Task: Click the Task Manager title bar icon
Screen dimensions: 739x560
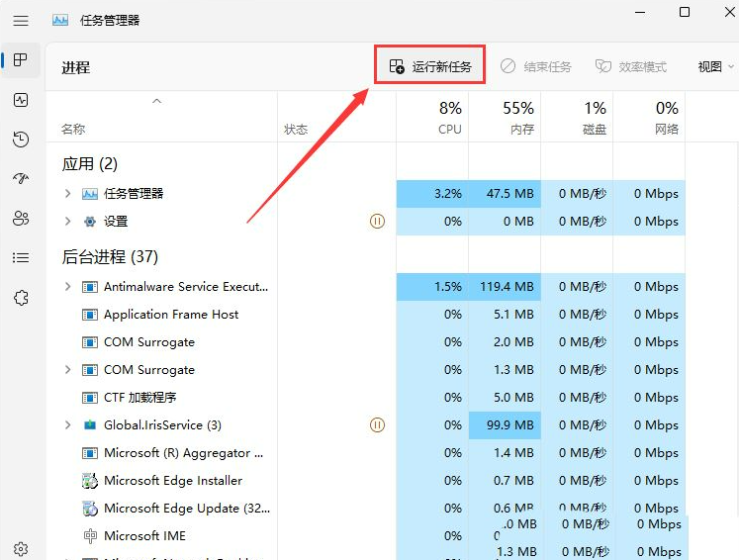Action: 60,20
